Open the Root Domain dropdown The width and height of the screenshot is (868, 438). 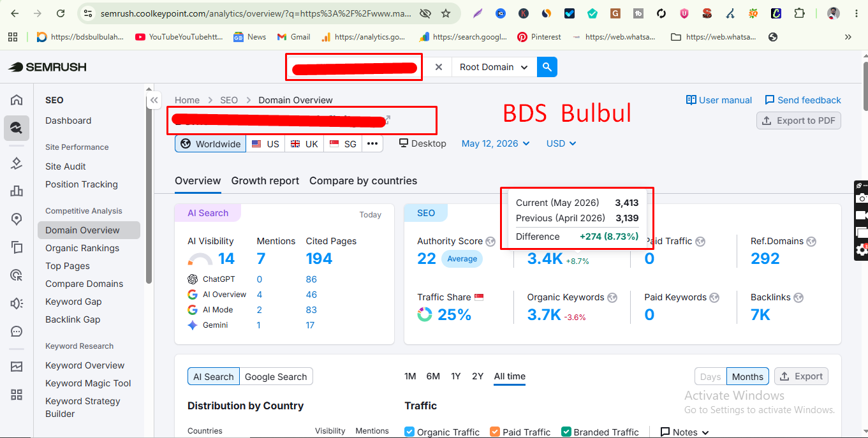tap(494, 67)
